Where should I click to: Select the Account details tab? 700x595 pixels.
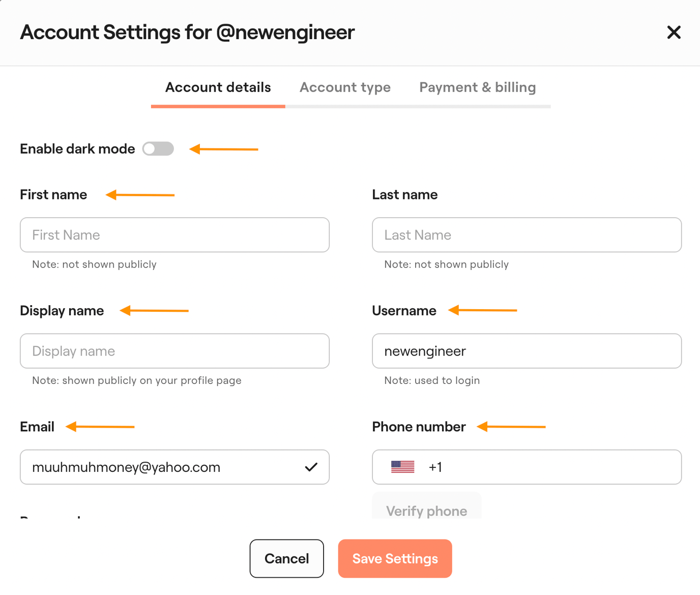(x=218, y=87)
